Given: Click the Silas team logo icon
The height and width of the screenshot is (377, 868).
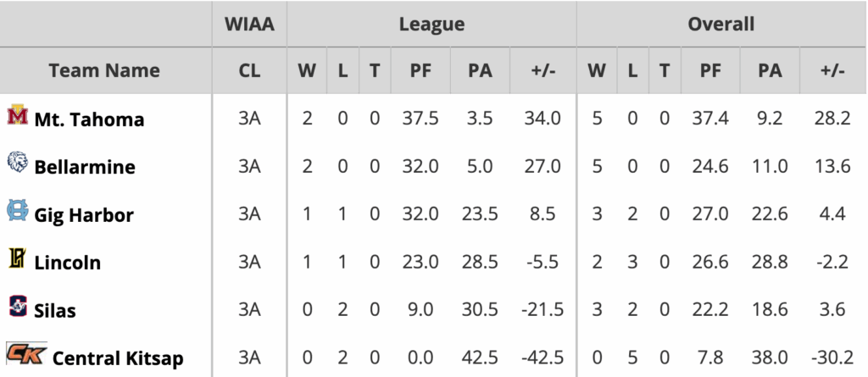Looking at the screenshot, I should 18,307.
